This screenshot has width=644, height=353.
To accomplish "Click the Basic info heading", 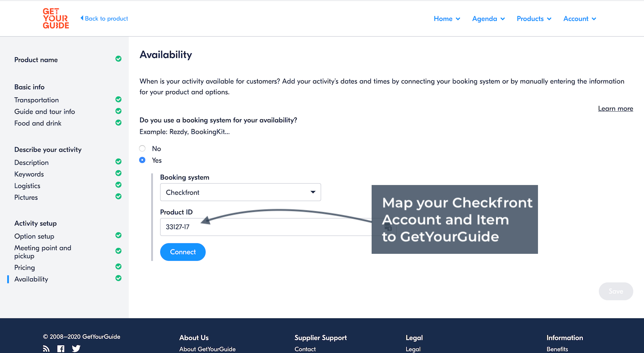I will click(30, 87).
